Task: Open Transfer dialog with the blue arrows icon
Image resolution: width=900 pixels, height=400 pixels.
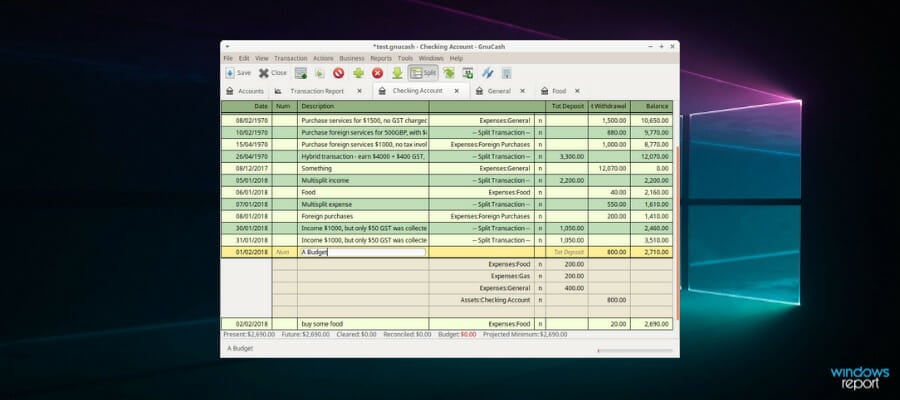Action: [487, 73]
